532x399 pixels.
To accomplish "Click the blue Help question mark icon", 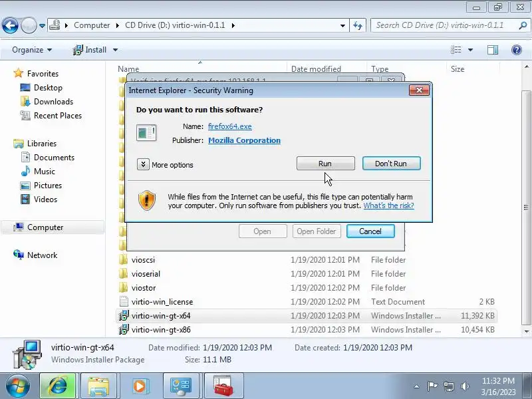I will 517,50.
